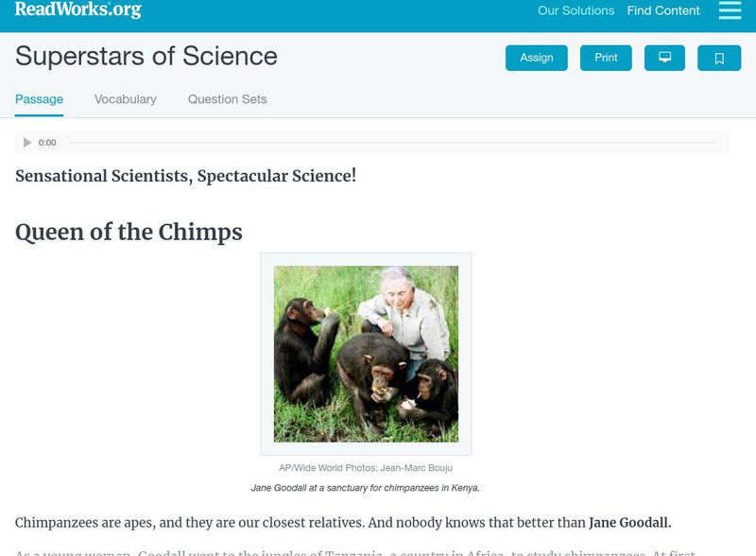This screenshot has height=556, width=756.
Task: Open the Question Sets tab
Action: tap(227, 99)
